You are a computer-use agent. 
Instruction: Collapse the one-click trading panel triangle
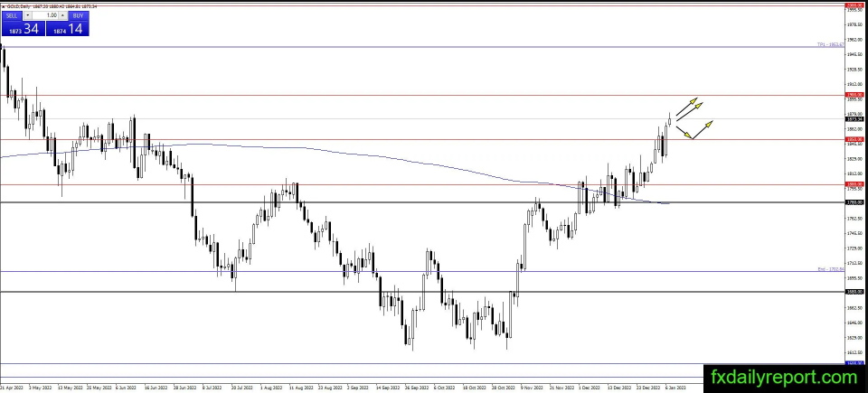point(4,5)
